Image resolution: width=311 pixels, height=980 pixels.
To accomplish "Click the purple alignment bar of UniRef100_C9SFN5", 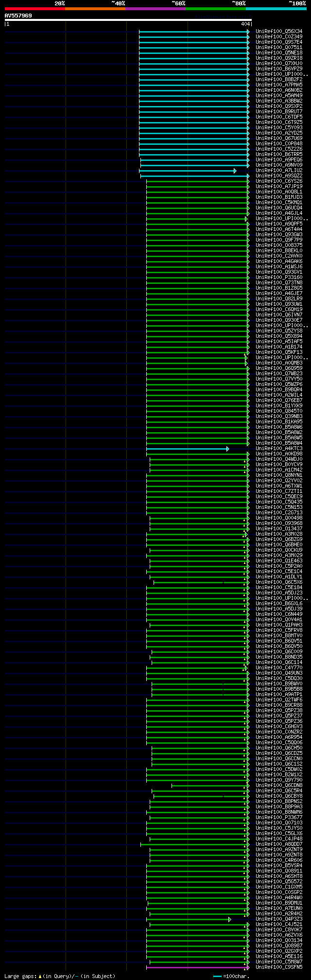I will click(198, 967).
